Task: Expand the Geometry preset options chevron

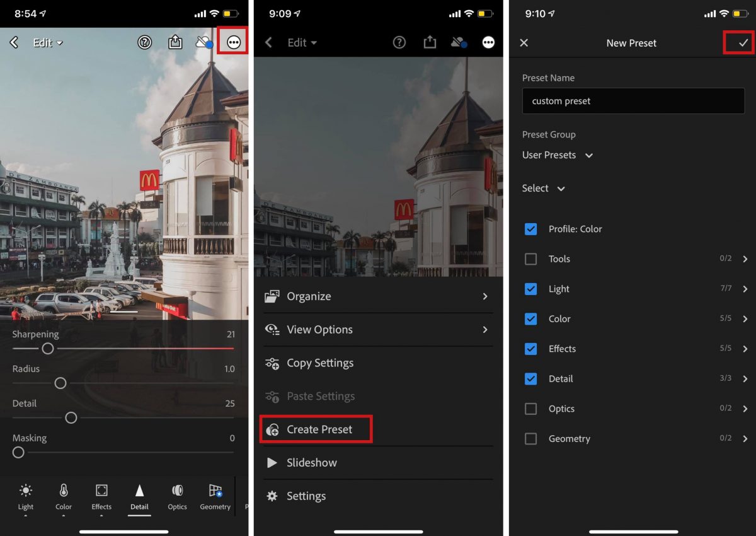Action: (x=745, y=439)
